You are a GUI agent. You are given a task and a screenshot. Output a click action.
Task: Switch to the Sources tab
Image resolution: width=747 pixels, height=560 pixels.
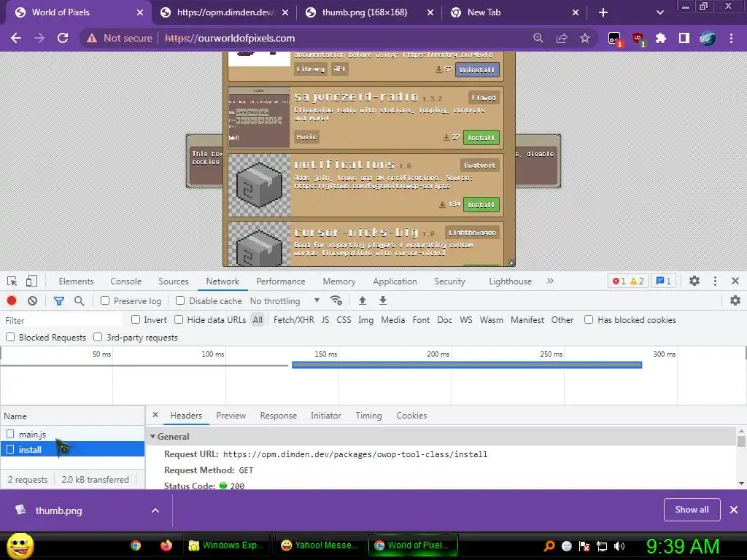174,281
